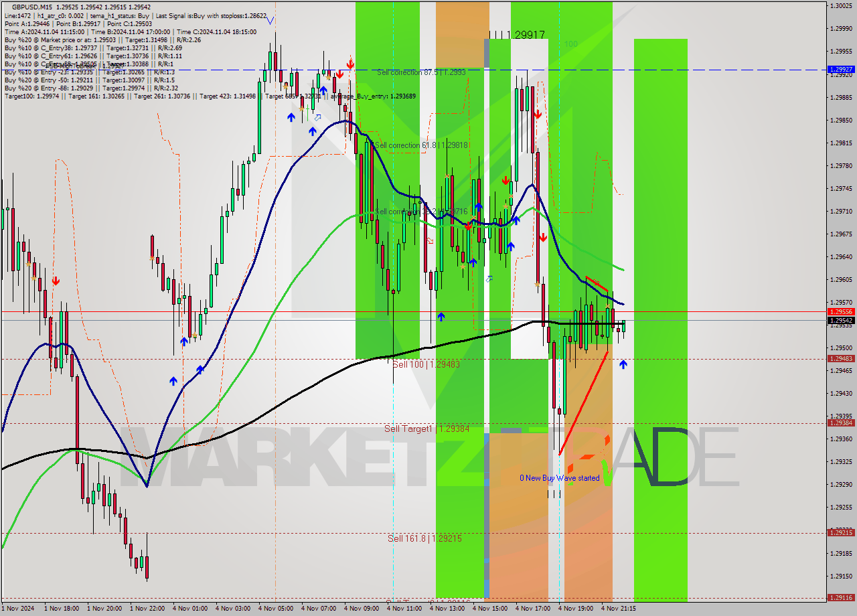Click the 1.29185 price axis label
The width and height of the screenshot is (857, 616).
[841, 553]
